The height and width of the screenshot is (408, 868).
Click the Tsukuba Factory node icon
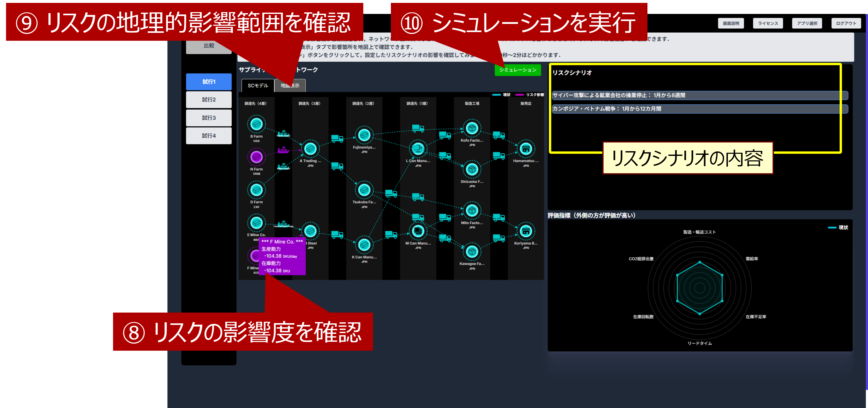click(x=364, y=190)
